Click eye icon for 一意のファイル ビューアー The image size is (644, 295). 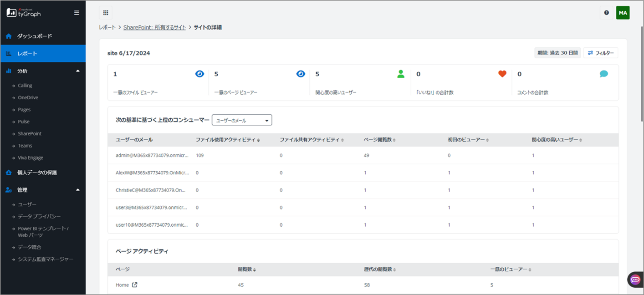199,74
